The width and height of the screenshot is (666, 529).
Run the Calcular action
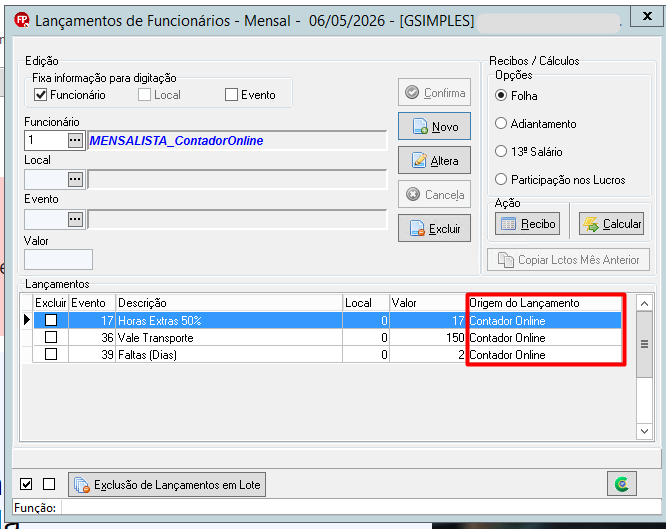(x=611, y=223)
